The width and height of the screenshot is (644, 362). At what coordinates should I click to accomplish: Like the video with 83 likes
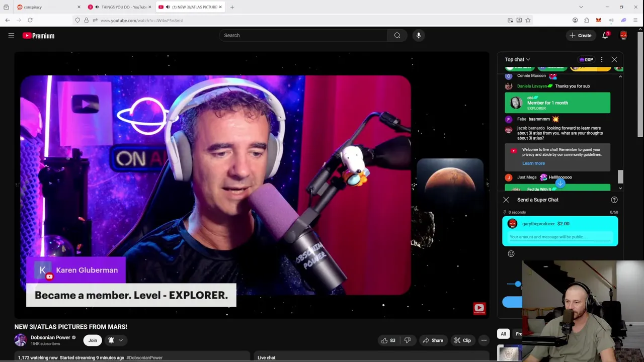tap(388, 340)
